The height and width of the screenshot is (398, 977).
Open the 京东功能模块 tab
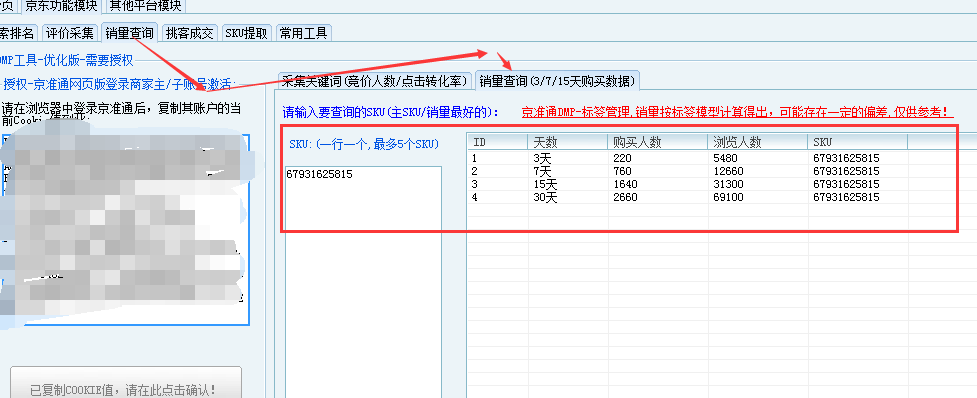point(60,7)
